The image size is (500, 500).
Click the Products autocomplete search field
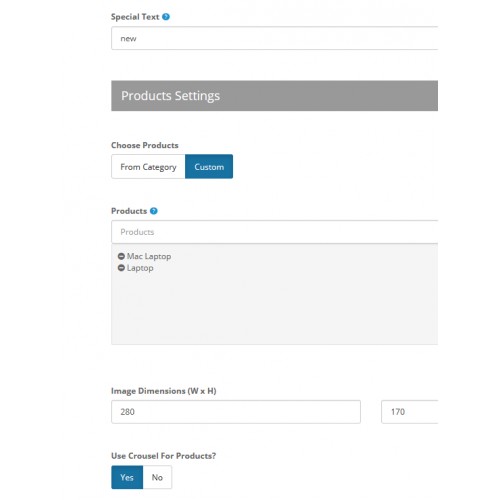(274, 232)
